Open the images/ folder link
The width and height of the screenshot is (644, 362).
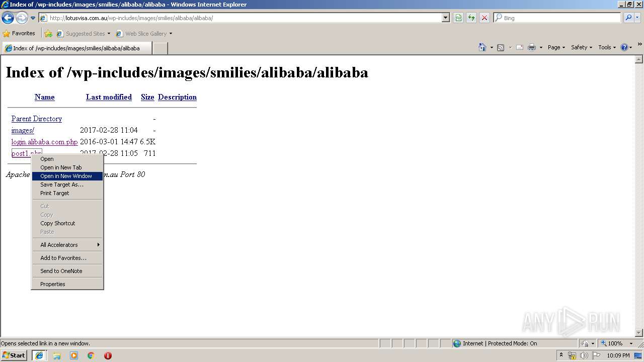23,130
